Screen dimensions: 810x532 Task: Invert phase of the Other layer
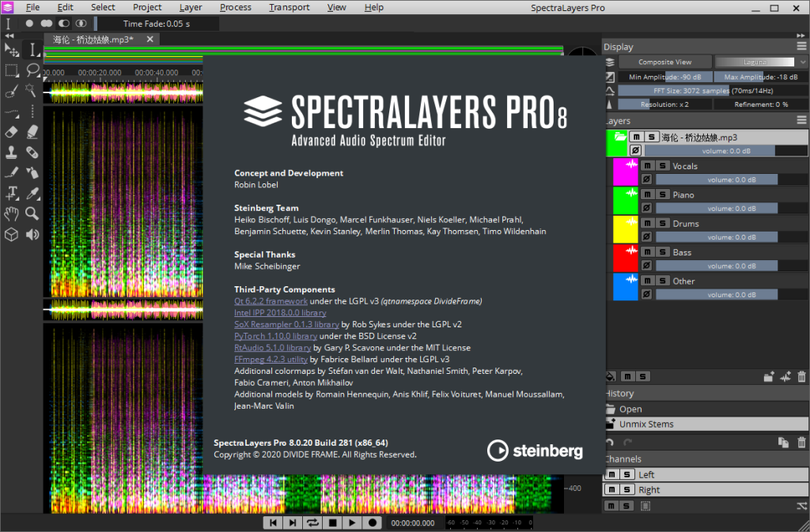click(647, 295)
